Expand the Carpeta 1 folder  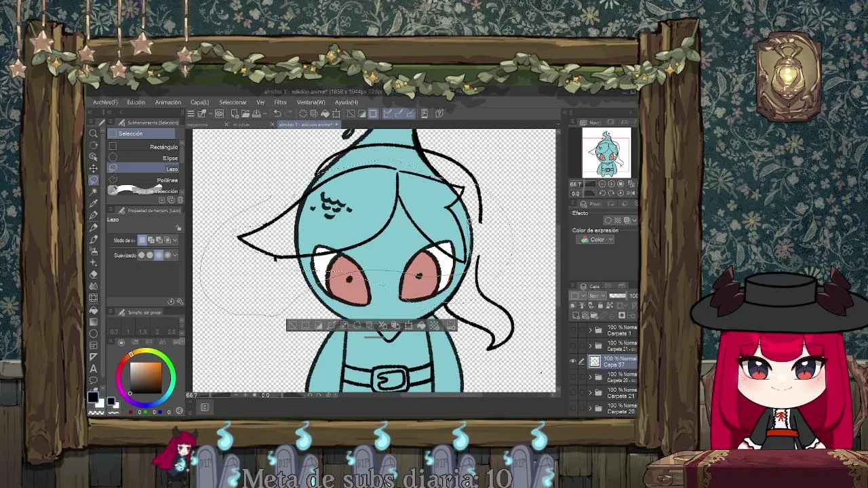pos(590,330)
